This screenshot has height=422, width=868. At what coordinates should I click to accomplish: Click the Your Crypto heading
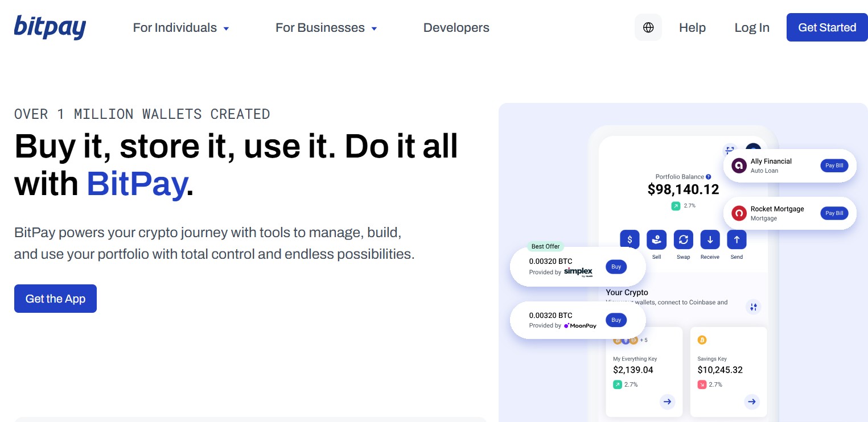click(x=627, y=292)
